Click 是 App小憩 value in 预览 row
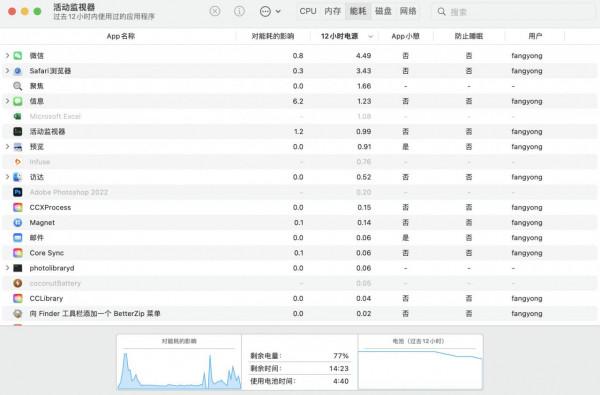This screenshot has width=600, height=395. 406,147
